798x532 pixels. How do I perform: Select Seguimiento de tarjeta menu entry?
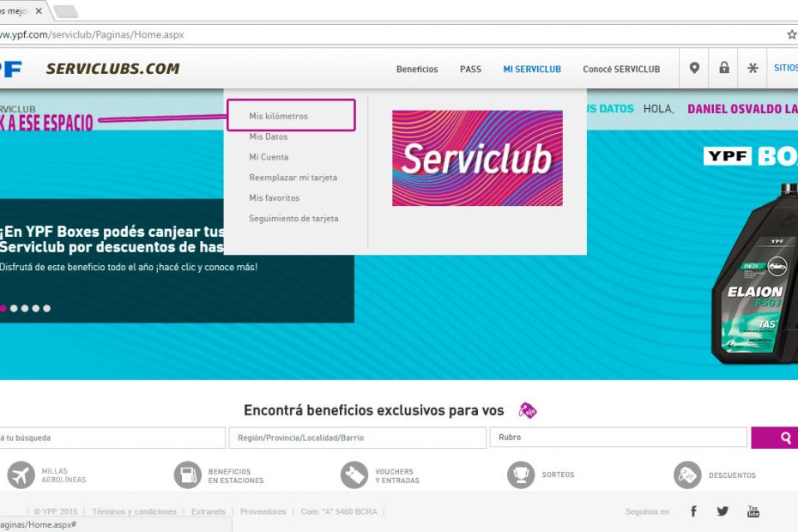pyautogui.click(x=293, y=219)
